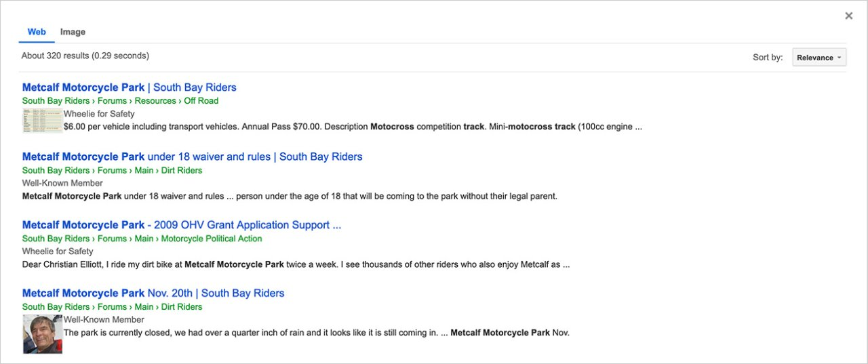Switch to the Image tab
The height and width of the screenshot is (364, 868).
73,32
